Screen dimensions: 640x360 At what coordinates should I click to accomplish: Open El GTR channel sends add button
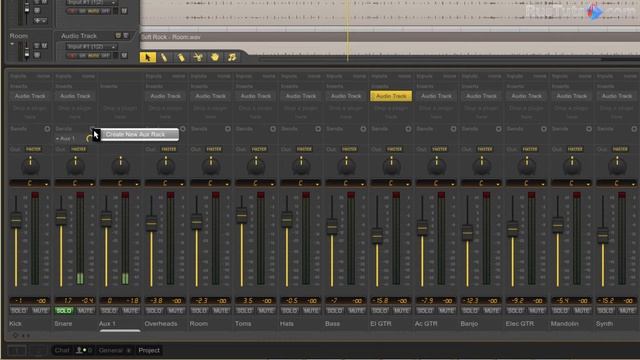click(408, 129)
